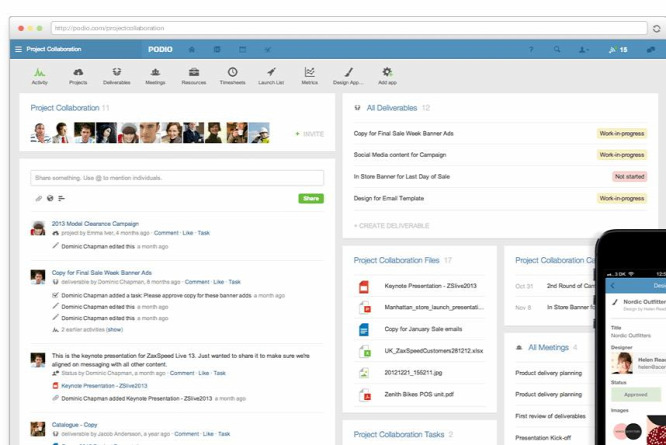The height and width of the screenshot is (445, 666).
Task: Open Keynote Presentation - ZSlive2013 file
Action: click(430, 286)
